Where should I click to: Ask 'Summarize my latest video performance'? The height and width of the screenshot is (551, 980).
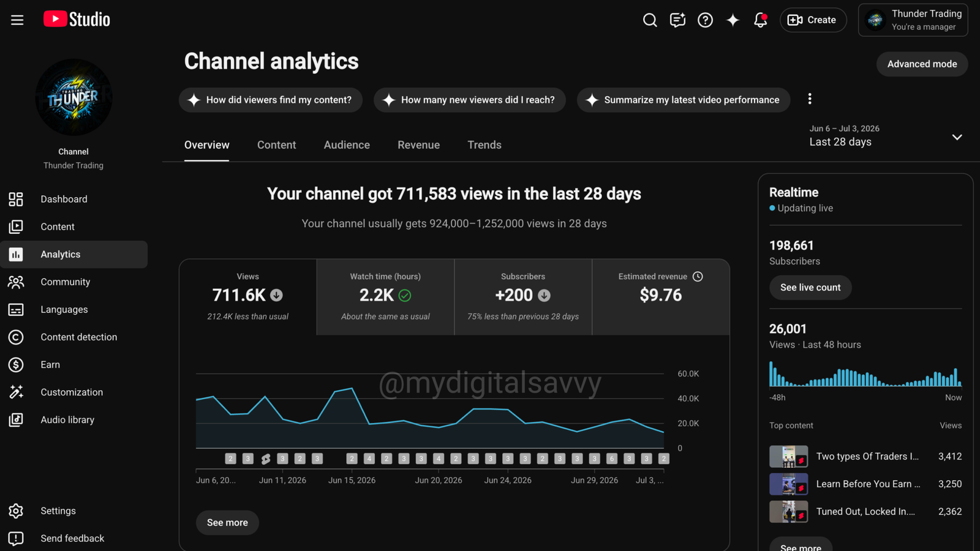pos(684,100)
